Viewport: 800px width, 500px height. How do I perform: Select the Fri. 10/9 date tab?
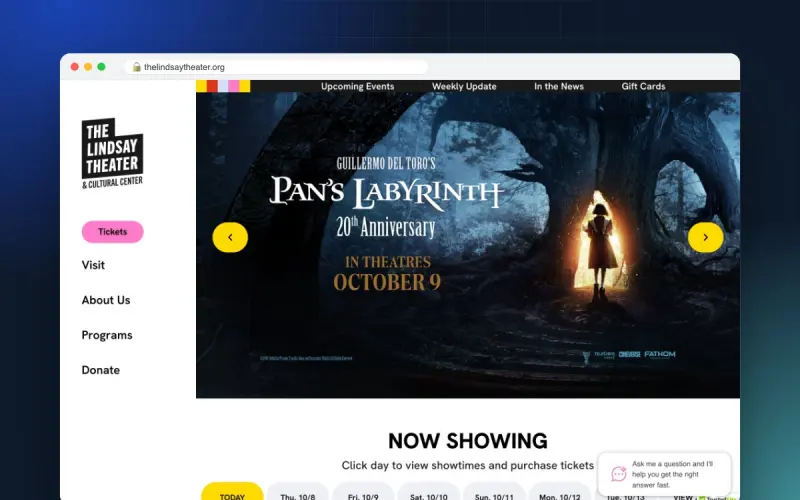click(363, 491)
